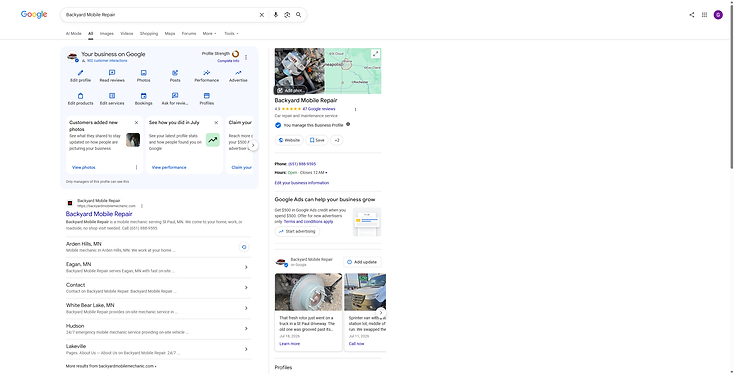Screen dimensions: 734x374
Task: Click the Save button
Action: 317,140
